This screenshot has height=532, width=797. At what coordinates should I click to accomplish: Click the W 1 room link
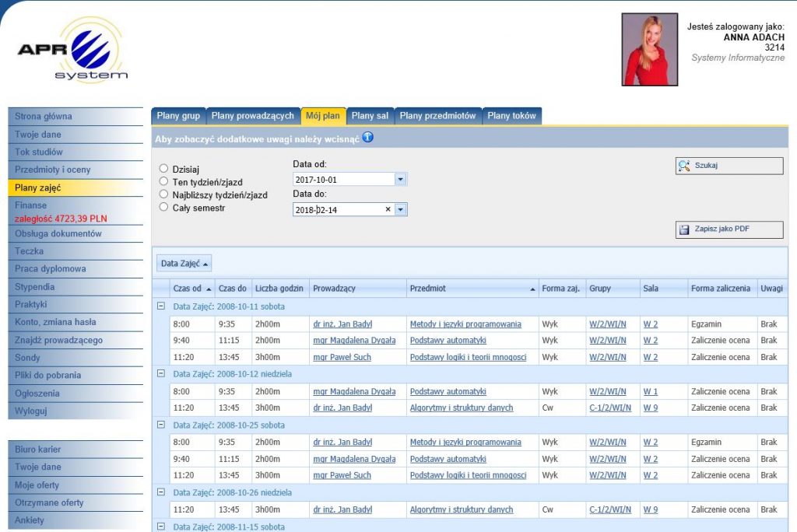click(651, 391)
